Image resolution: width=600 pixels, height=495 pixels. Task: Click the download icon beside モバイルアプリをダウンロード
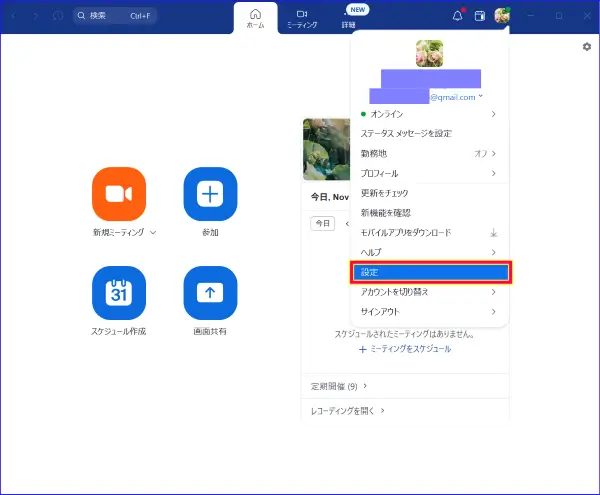pyautogui.click(x=494, y=233)
